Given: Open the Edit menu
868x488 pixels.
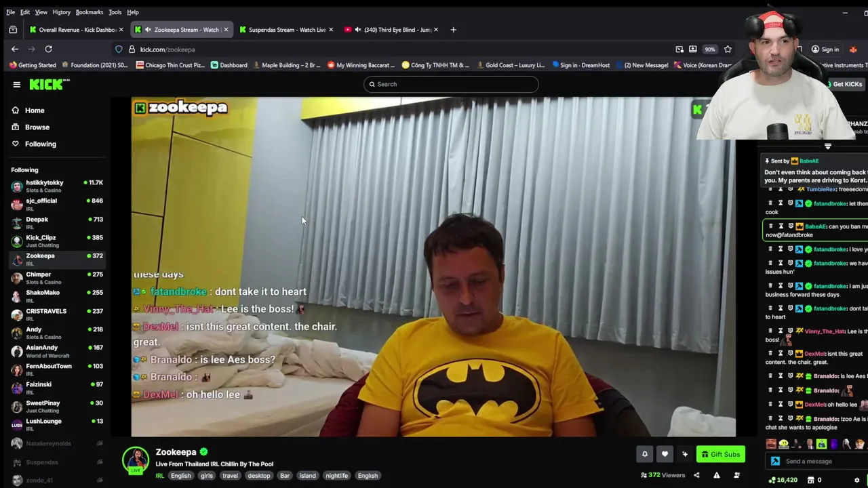Looking at the screenshot, I should coord(25,12).
